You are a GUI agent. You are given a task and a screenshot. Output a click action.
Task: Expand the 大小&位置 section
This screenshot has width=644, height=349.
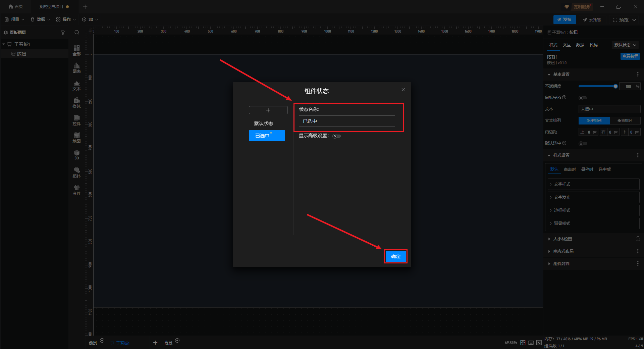(562, 239)
